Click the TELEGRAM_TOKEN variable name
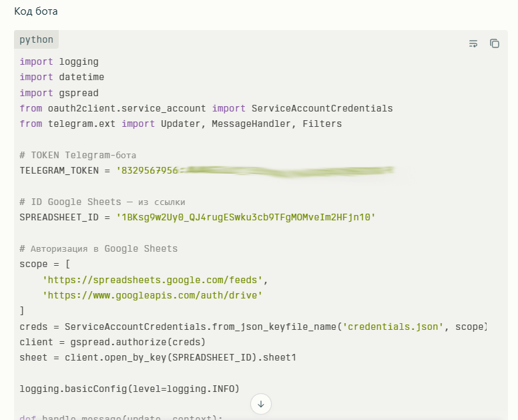The height and width of the screenshot is (420, 518). (59, 170)
